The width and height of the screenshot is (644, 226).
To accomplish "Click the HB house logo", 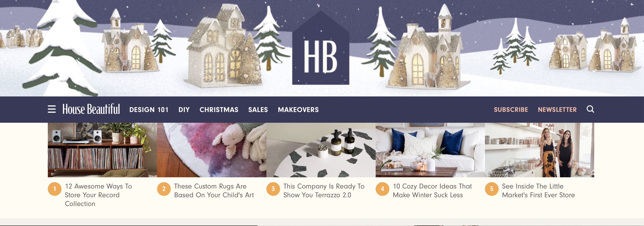I will pos(321,48).
